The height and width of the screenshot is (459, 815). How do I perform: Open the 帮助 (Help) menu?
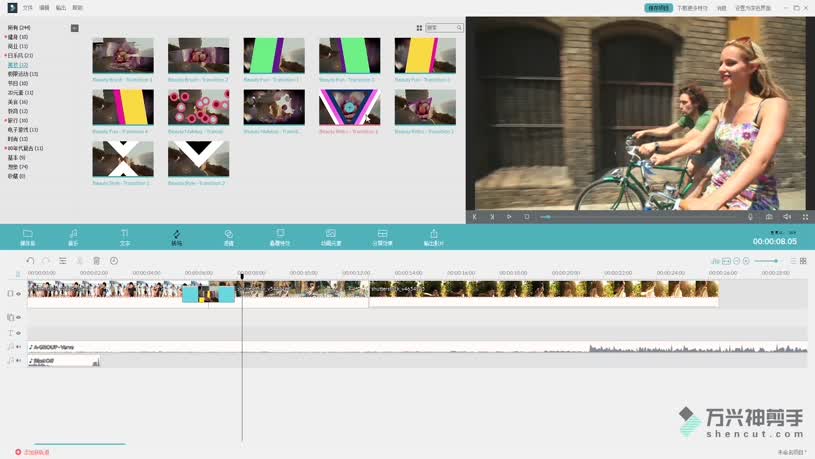pyautogui.click(x=78, y=8)
